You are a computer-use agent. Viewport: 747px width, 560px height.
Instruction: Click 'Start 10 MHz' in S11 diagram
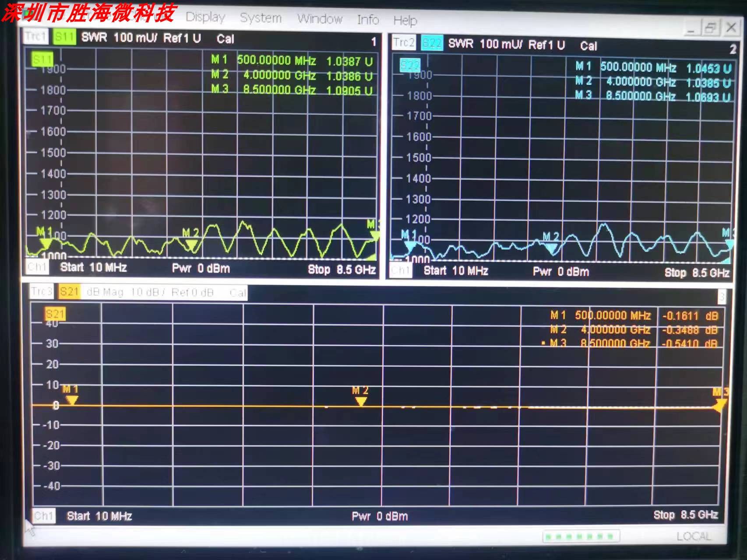[94, 267]
